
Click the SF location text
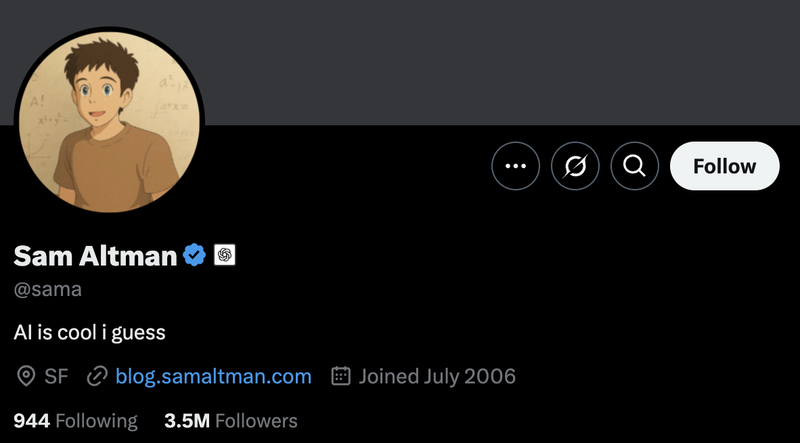click(x=56, y=377)
